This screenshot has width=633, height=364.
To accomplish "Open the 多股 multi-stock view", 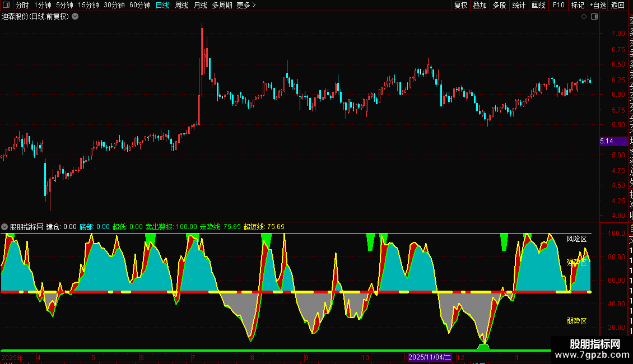I will tap(499, 5).
